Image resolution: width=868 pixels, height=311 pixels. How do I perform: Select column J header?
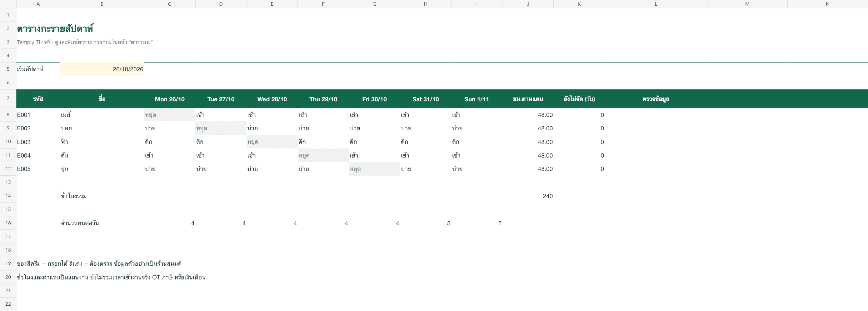pos(528,4)
